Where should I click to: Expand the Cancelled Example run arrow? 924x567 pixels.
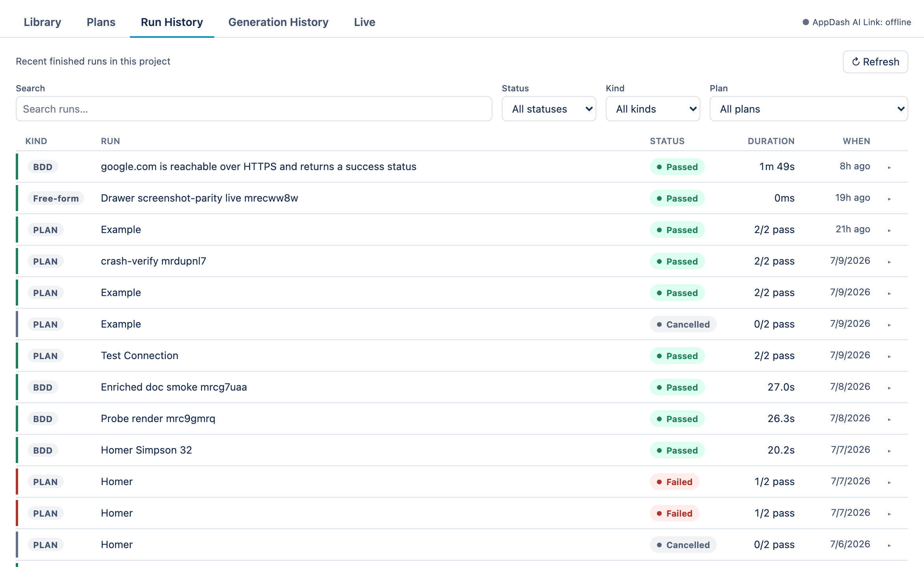click(x=889, y=325)
